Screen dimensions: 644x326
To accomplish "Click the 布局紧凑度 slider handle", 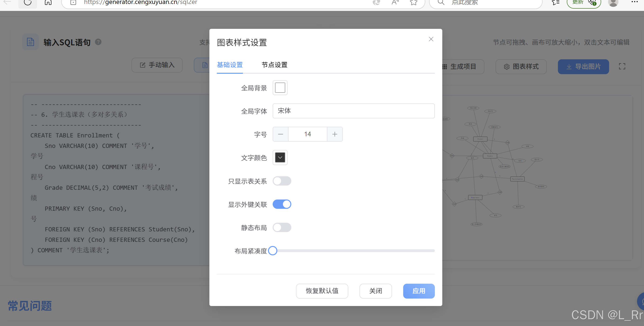I will point(272,251).
